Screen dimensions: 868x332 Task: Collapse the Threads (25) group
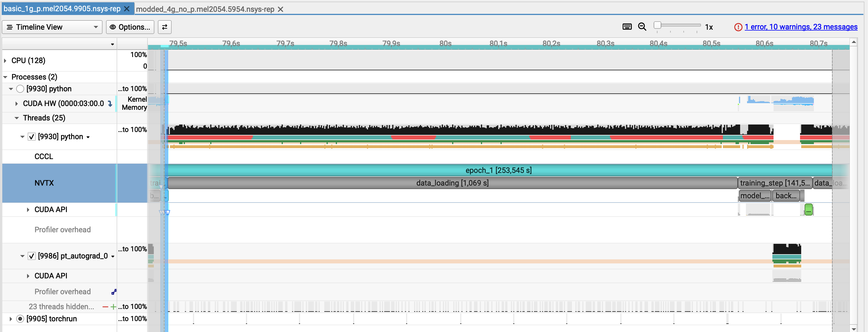(x=16, y=118)
